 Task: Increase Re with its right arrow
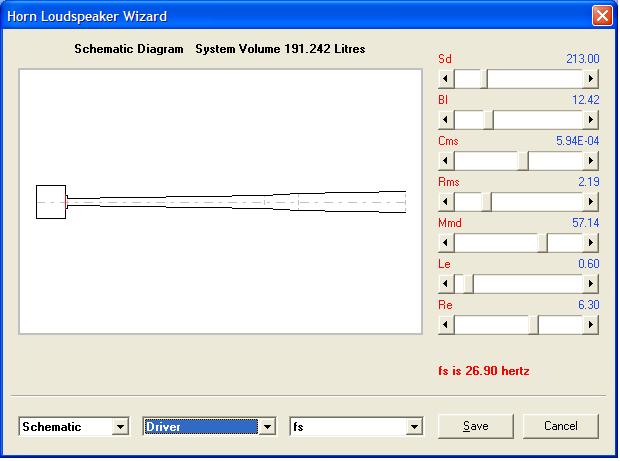pyautogui.click(x=590, y=325)
